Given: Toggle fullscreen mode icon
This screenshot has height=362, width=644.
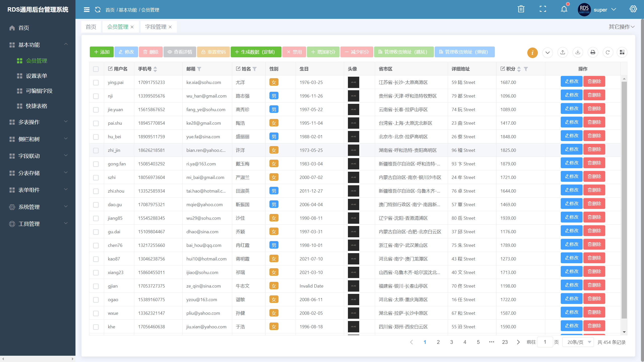Looking at the screenshot, I should click(543, 10).
